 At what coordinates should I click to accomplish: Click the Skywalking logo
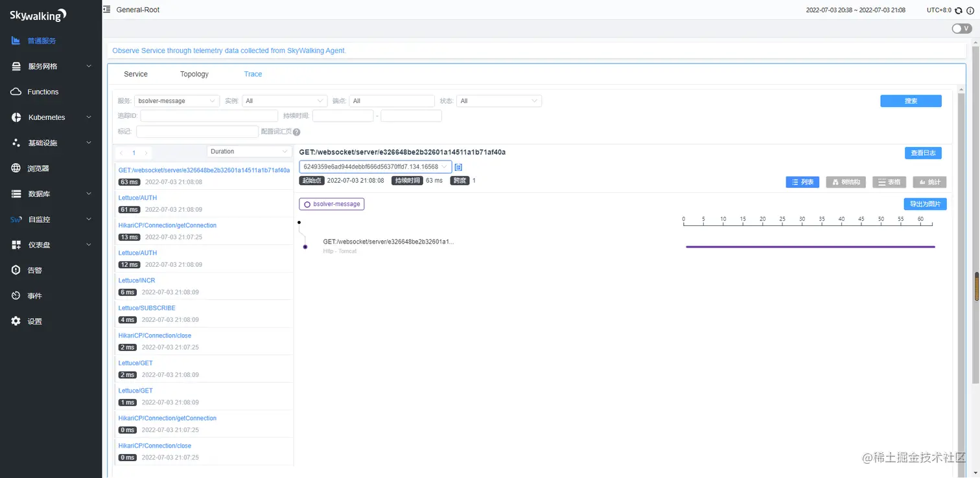point(38,16)
